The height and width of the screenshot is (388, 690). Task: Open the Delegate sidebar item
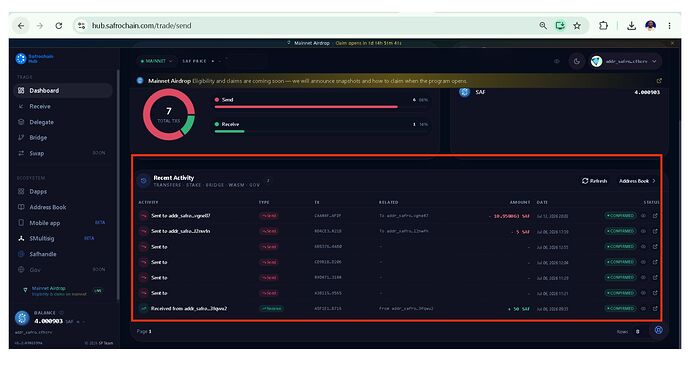point(41,122)
